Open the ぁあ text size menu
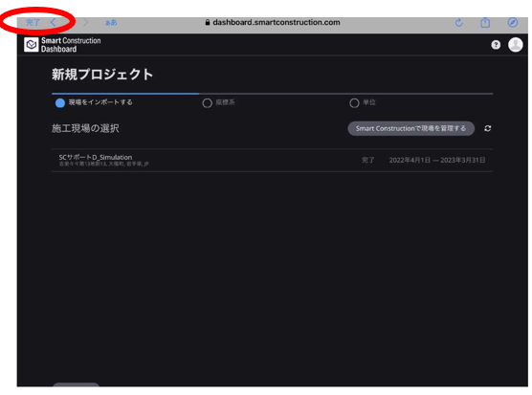 pos(111,22)
